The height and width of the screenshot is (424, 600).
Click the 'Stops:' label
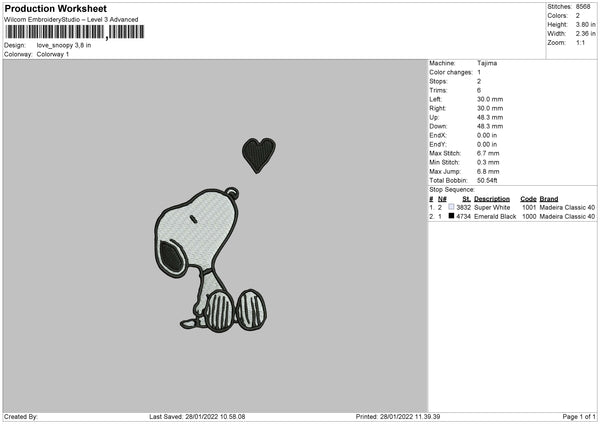[438, 82]
